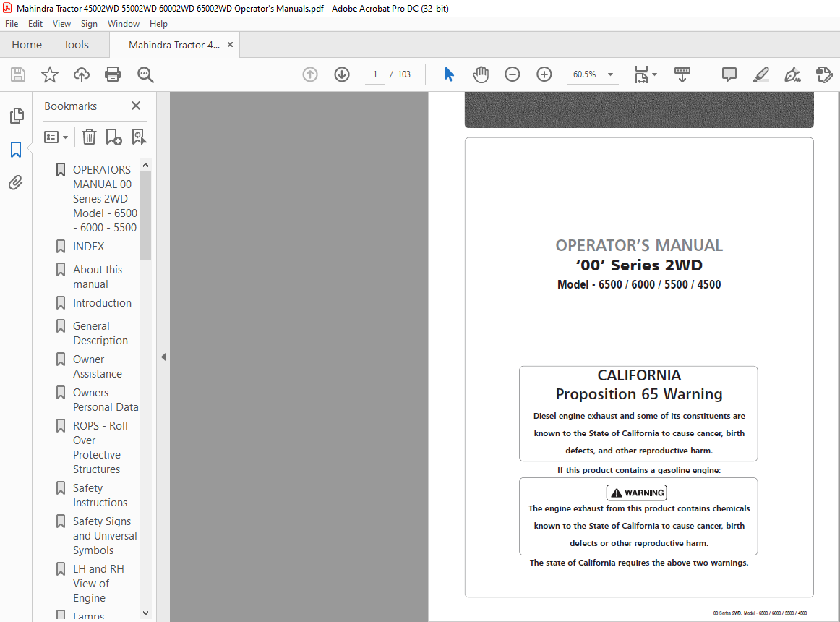Go to previous page arrow
The image size is (840, 622).
click(310, 74)
